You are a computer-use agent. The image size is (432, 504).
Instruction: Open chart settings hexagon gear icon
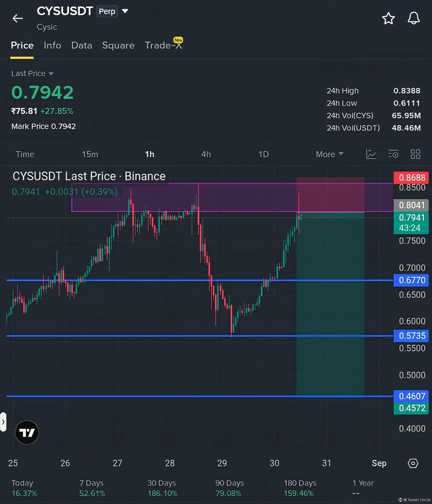click(413, 463)
